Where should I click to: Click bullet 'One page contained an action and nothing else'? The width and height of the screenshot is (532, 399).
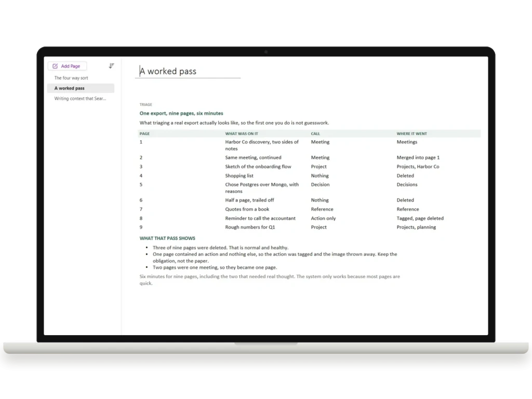(275, 258)
